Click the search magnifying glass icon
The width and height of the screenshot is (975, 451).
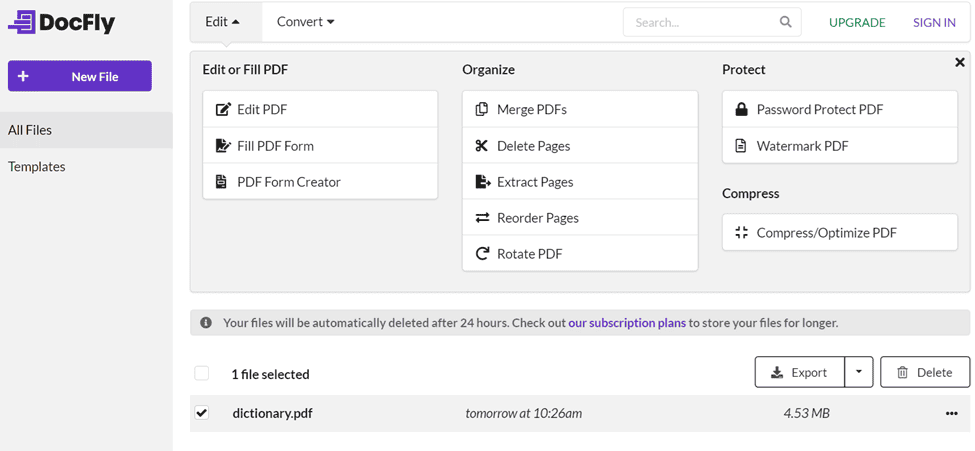786,22
